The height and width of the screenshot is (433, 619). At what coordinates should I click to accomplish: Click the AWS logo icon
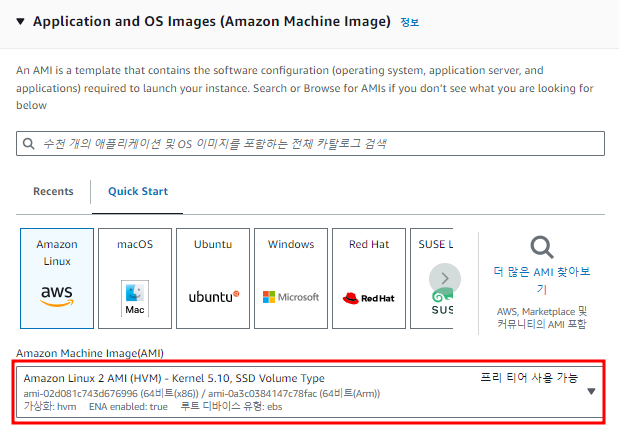point(57,296)
